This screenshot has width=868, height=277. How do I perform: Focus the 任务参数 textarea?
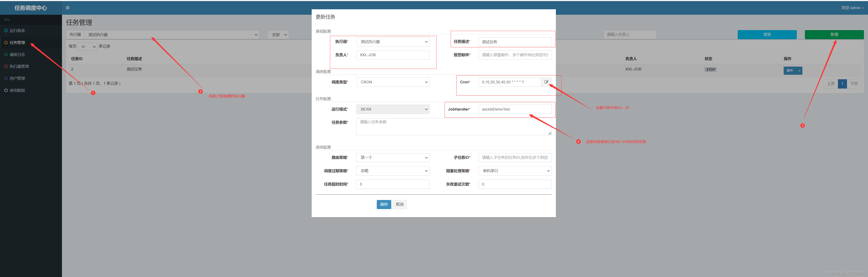(x=454, y=127)
